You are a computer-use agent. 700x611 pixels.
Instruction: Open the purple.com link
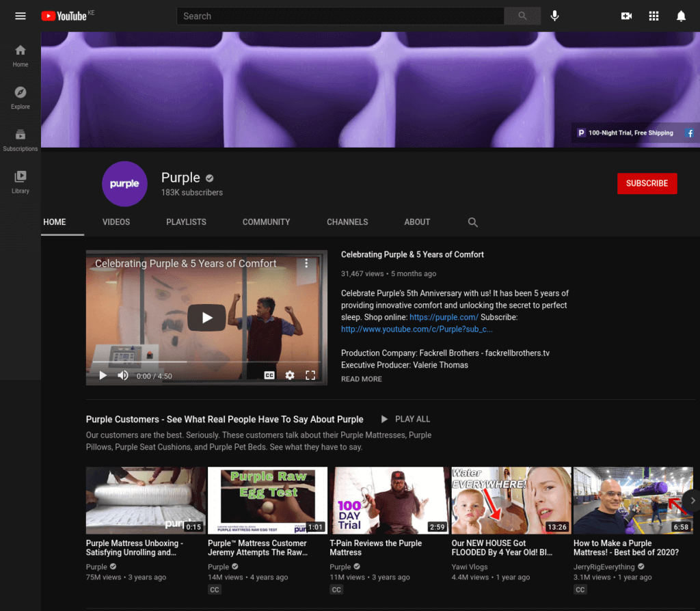coord(444,317)
